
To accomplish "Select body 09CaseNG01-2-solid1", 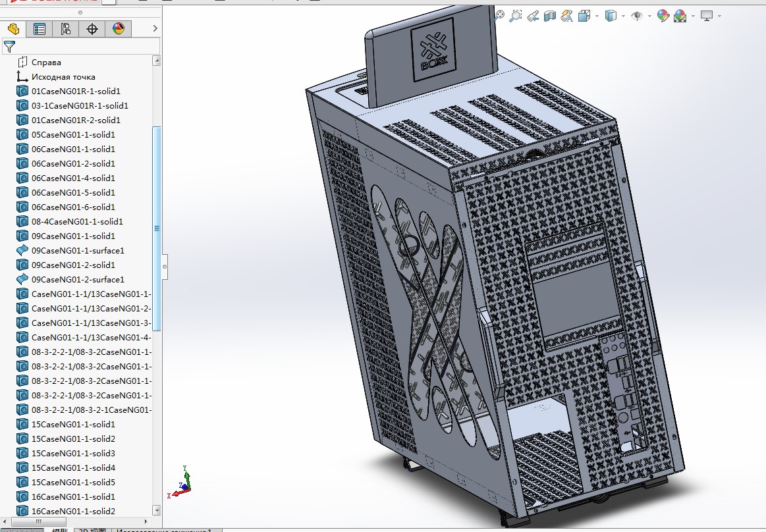I will pos(73,265).
